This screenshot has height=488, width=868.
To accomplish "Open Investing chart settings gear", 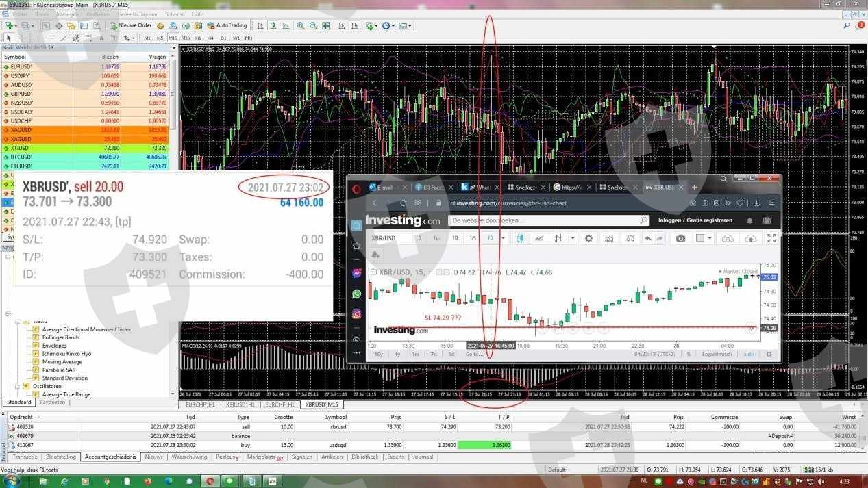I will (588, 238).
